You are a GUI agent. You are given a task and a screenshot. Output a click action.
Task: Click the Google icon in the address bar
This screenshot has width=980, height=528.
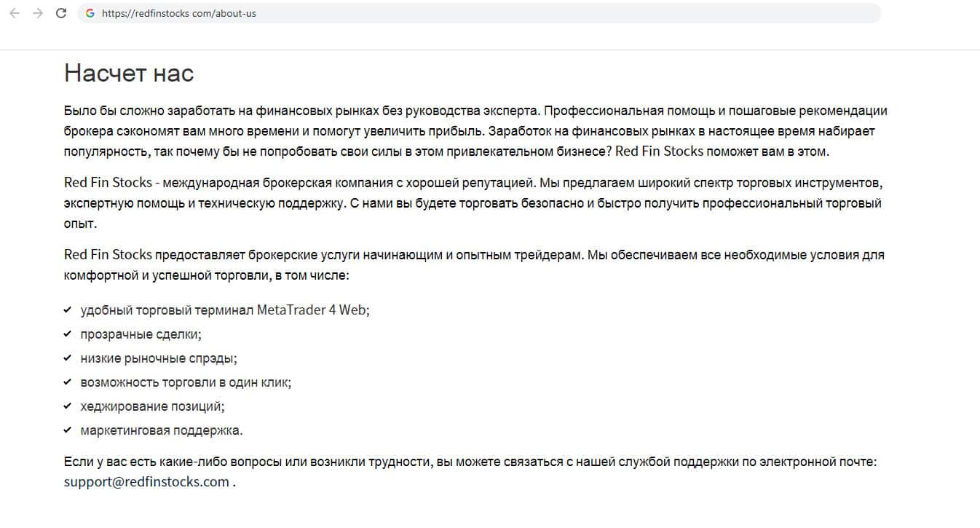[x=90, y=13]
